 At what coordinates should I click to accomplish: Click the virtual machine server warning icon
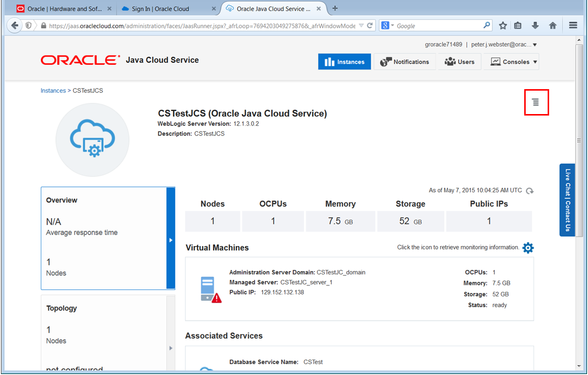(211, 289)
